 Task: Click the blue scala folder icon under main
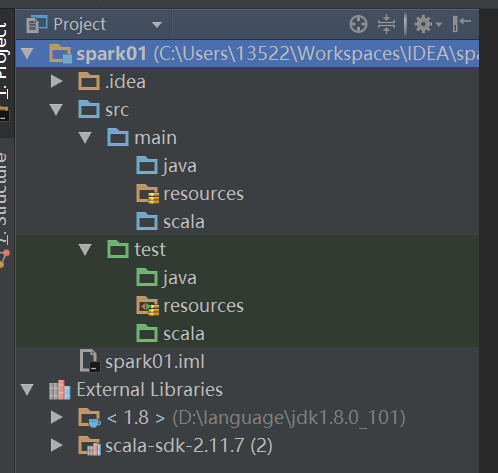tap(147, 221)
